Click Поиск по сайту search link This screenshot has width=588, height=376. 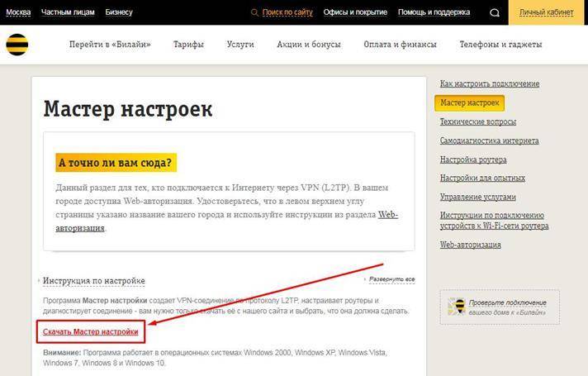pyautogui.click(x=287, y=12)
